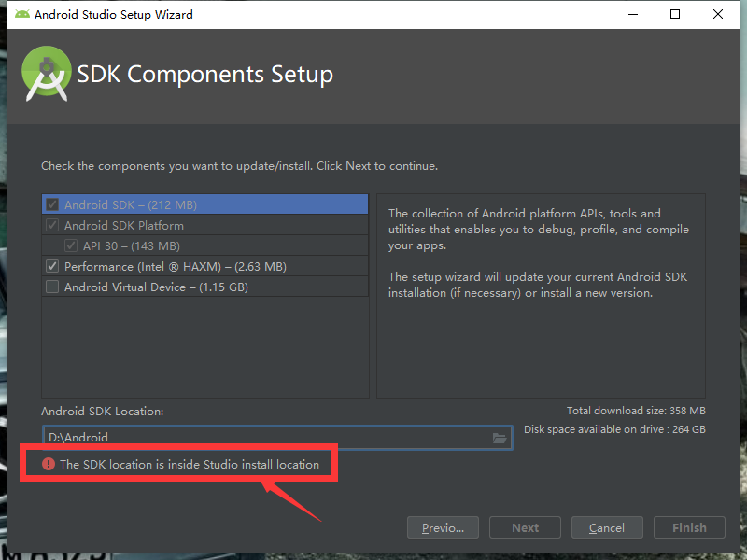Minimize the Setup Wizard window
Screen dimensions: 747x560
point(633,14)
